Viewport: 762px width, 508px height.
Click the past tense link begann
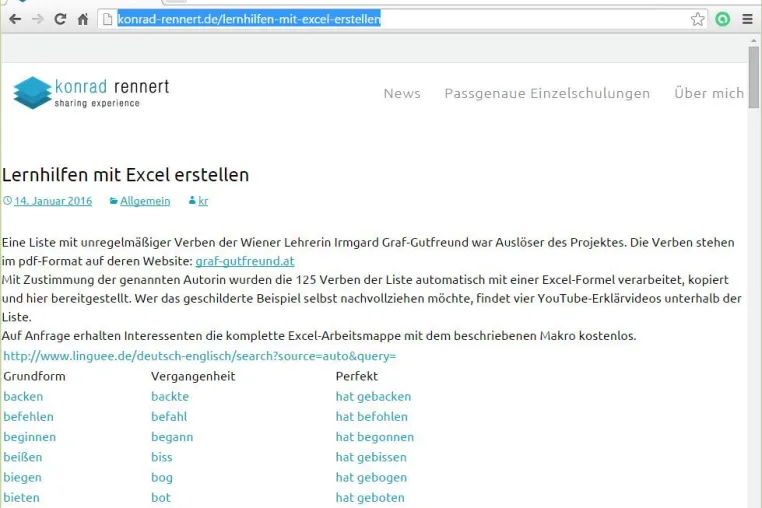pyautogui.click(x=172, y=437)
